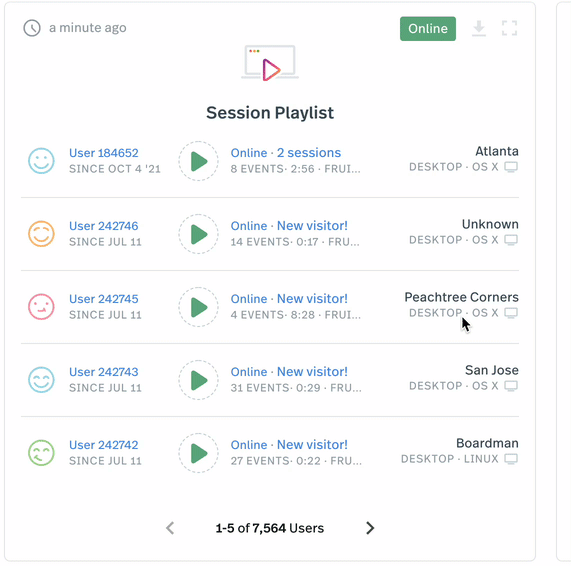Click the clock icon beside 'a minute ago'

32,28
